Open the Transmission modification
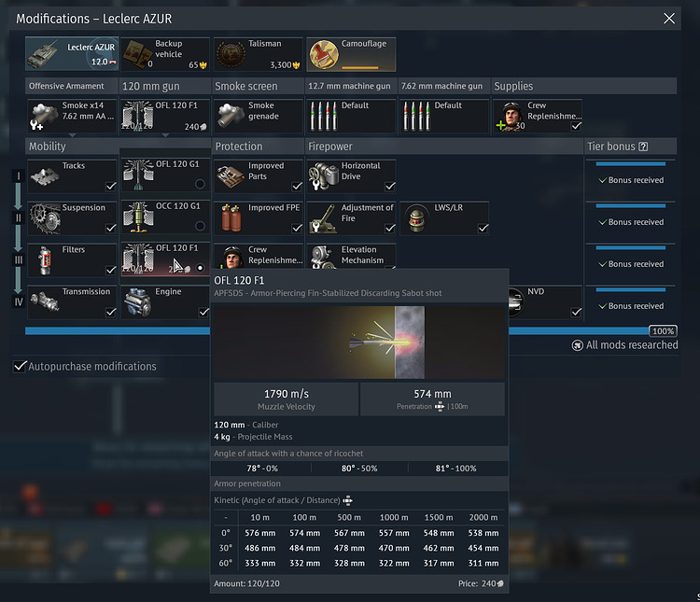Image resolution: width=700 pixels, height=602 pixels. (x=72, y=301)
